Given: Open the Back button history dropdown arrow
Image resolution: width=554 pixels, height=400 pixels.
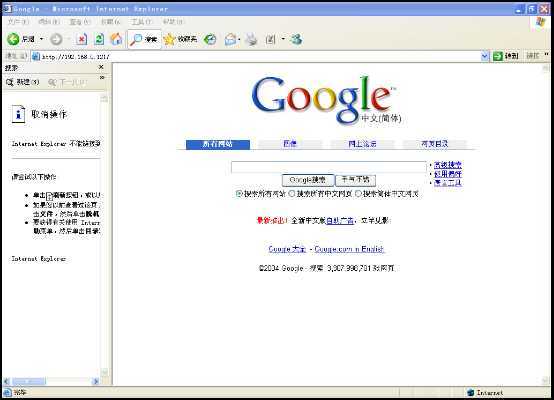Looking at the screenshot, I should click(x=41, y=39).
